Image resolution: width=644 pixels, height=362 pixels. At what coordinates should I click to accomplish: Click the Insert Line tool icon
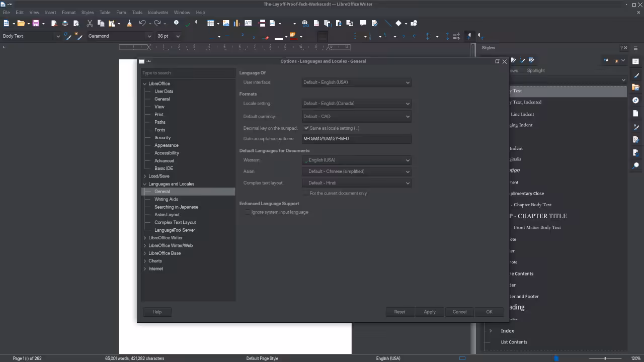point(387,23)
